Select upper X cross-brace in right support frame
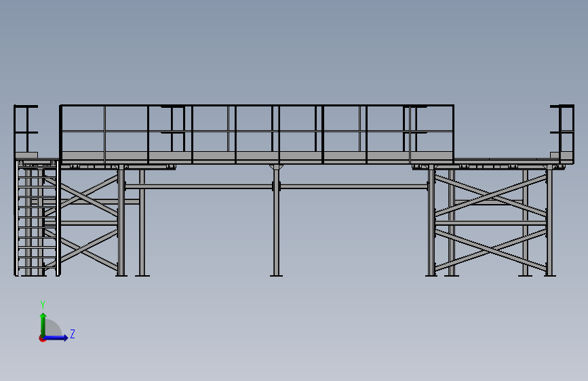588x381 pixels. pos(490,196)
